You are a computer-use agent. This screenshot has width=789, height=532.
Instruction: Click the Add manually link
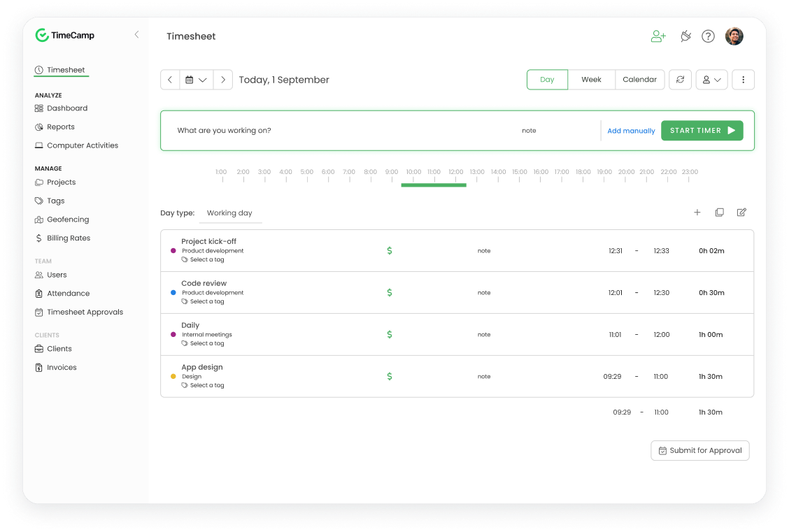click(630, 131)
